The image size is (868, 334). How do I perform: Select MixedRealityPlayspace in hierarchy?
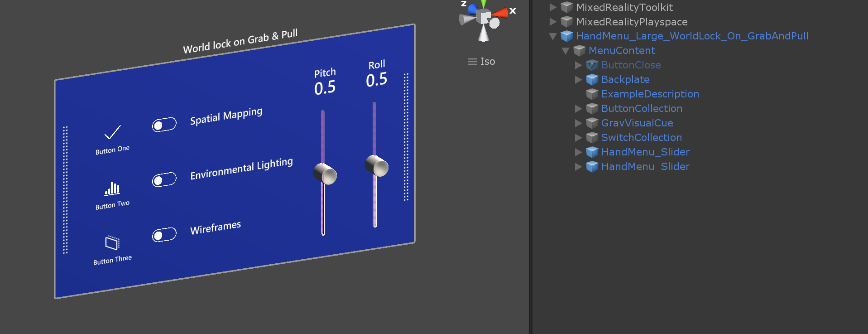tap(632, 22)
